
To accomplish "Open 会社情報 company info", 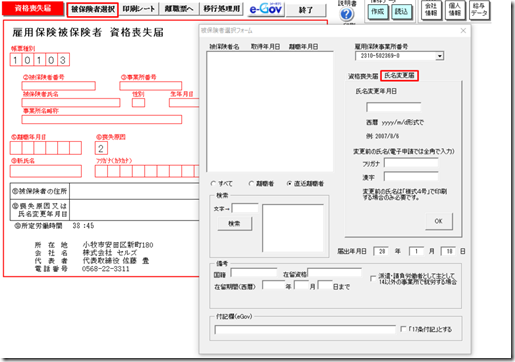I will point(431,10).
